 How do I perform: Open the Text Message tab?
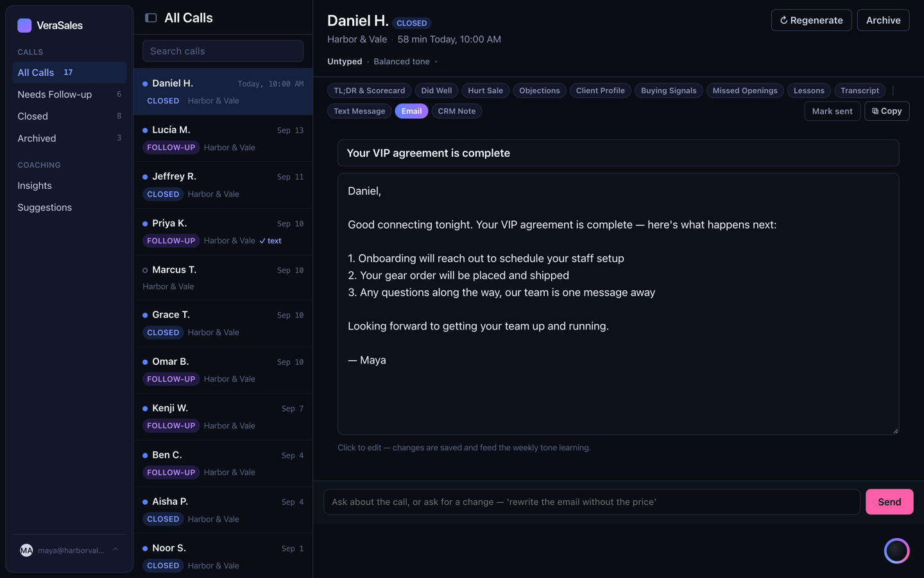359,111
